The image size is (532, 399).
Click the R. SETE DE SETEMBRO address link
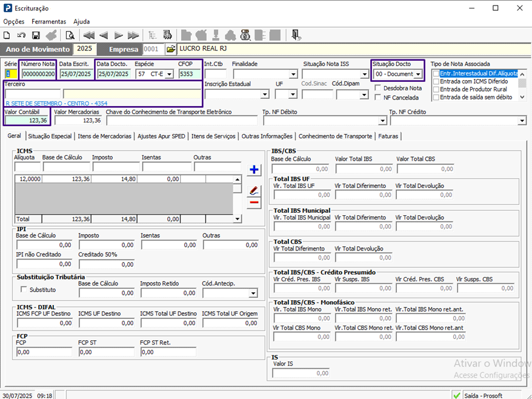tap(56, 104)
